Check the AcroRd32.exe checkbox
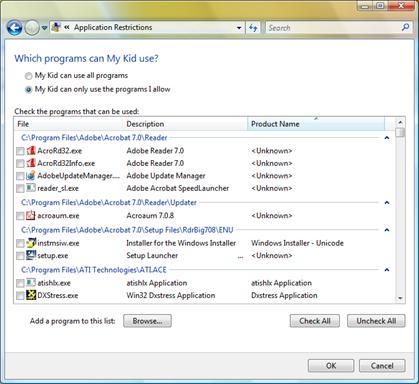Viewport: 419px width, 384px height. 20,151
